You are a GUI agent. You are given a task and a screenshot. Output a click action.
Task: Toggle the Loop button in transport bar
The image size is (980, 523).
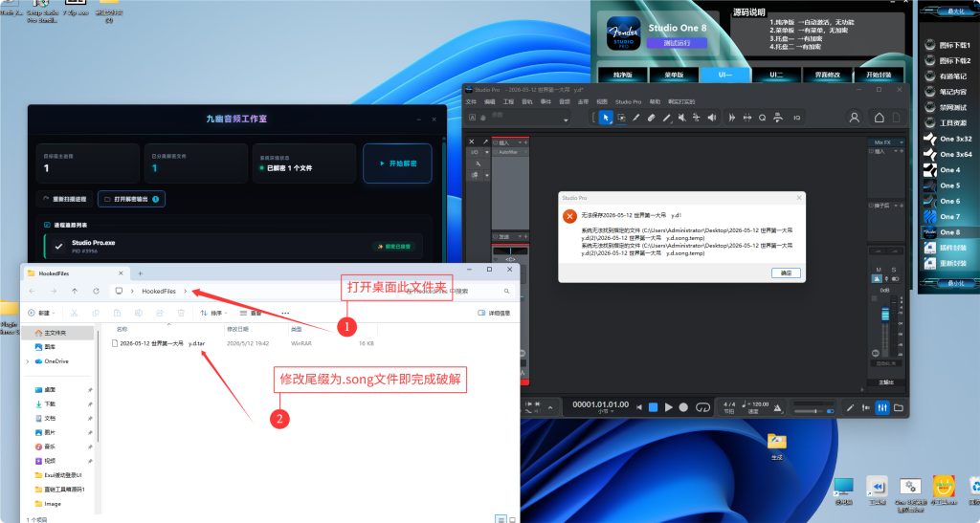(x=702, y=407)
